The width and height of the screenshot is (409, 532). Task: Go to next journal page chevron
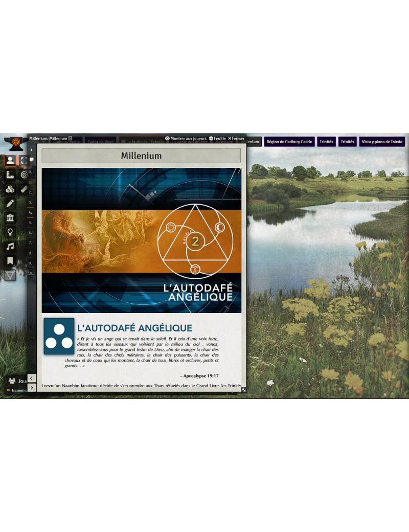point(32,388)
